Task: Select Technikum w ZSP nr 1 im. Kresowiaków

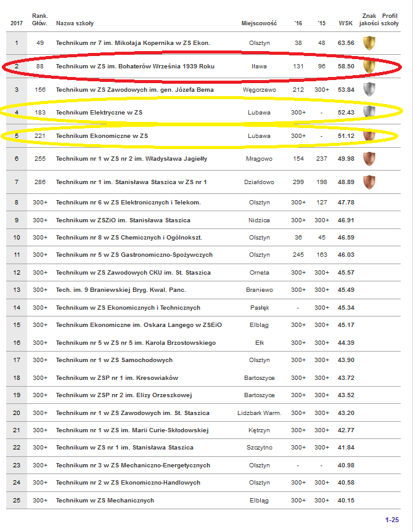Action: click(117, 378)
